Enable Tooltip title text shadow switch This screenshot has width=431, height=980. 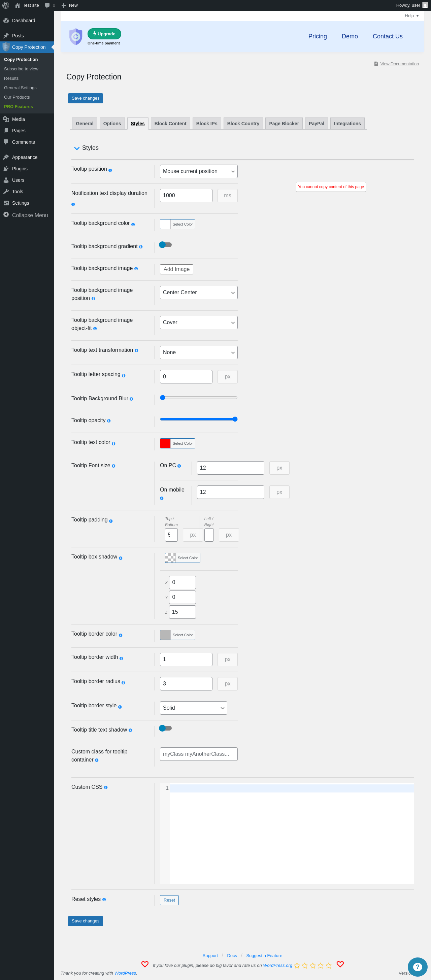pyautogui.click(x=165, y=728)
